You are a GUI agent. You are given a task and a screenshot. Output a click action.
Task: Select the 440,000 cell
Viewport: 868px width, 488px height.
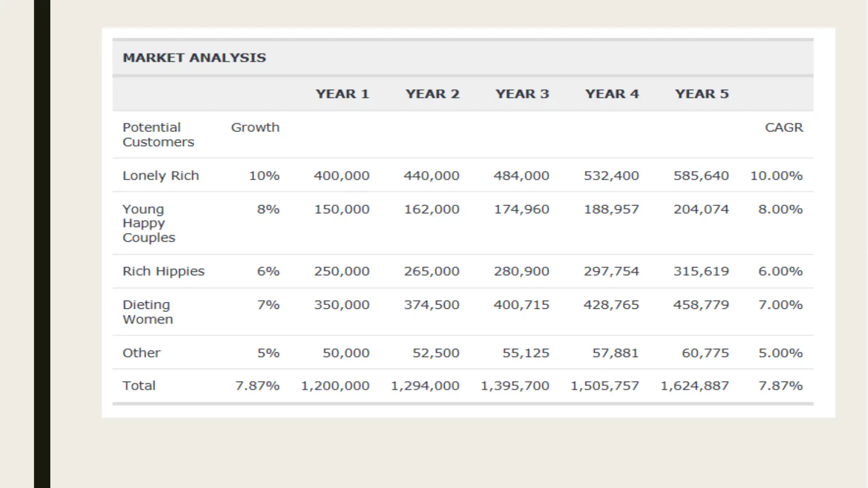(x=432, y=176)
